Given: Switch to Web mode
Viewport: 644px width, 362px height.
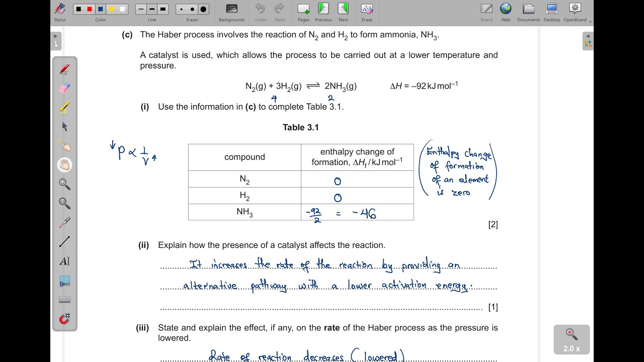Looking at the screenshot, I should (506, 12).
